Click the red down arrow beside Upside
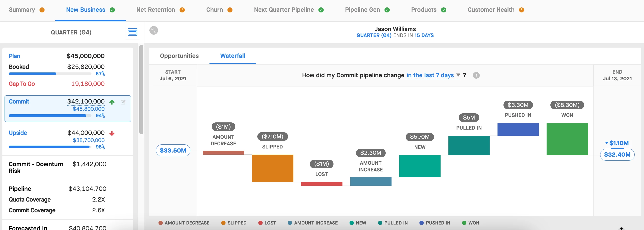Image resolution: width=644 pixels, height=230 pixels. 112,133
